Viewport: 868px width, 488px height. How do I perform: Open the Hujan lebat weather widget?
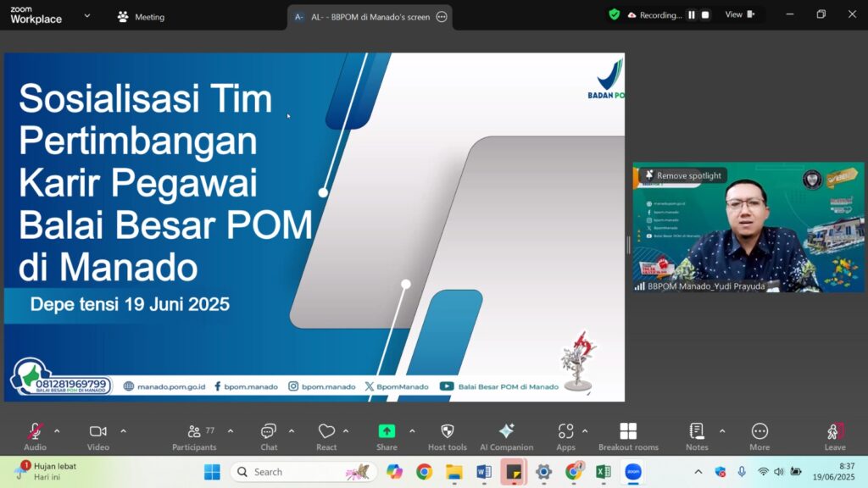click(x=47, y=471)
